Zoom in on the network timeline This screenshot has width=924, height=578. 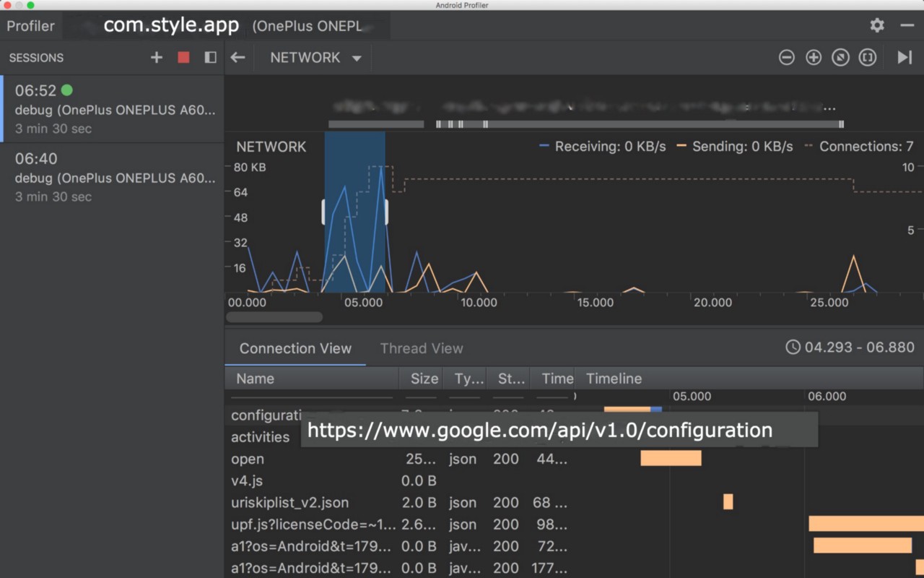813,57
